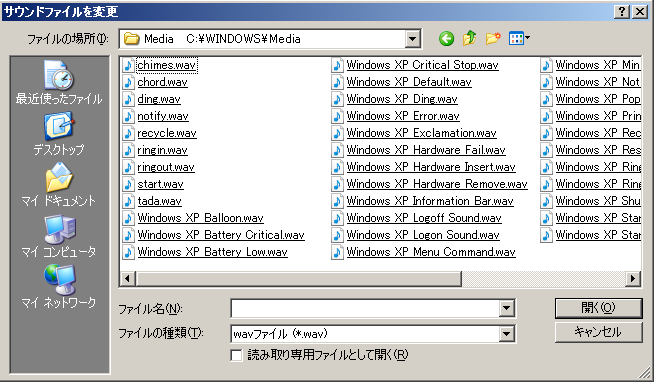Select file name Windows XP Hardware Insert.wav
Viewport: 654px width, 382px height.
[431, 167]
